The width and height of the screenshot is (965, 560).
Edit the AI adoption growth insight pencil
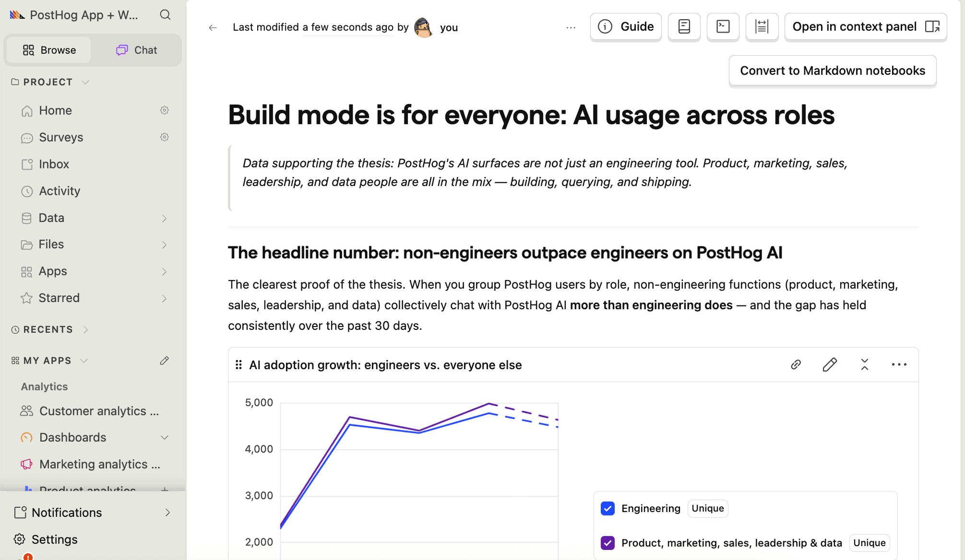pos(830,365)
